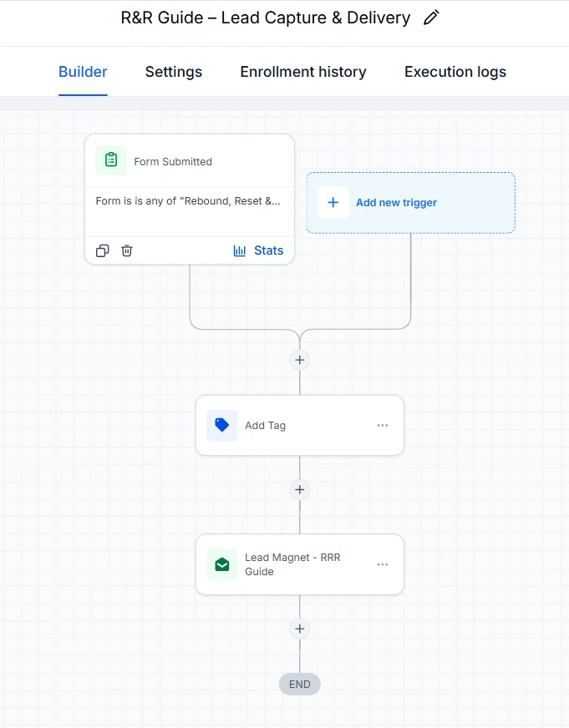This screenshot has height=728, width=569.
Task: Open Enrollment history tab
Action: pos(303,72)
